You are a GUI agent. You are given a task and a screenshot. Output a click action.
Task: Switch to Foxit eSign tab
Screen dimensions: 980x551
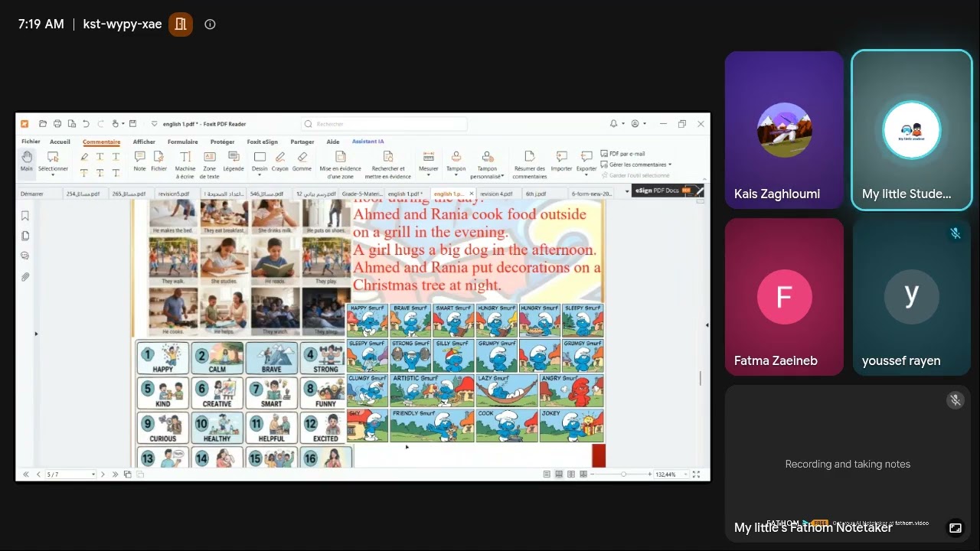263,142
